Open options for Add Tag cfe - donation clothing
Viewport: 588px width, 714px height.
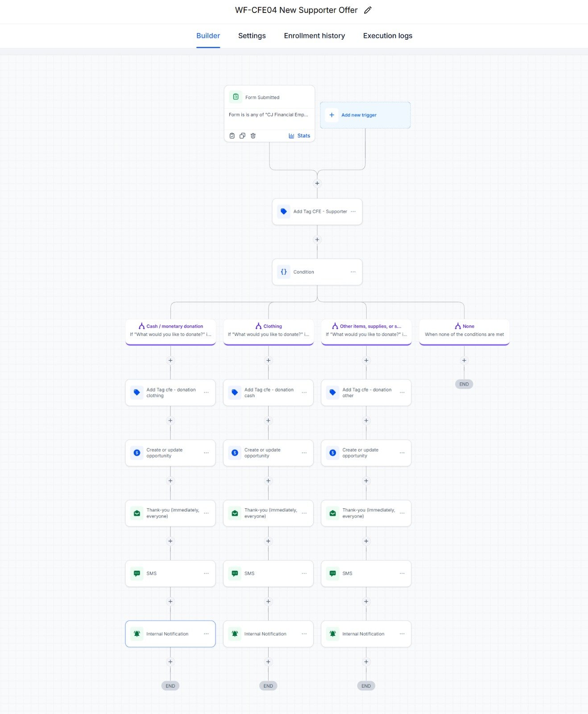tap(206, 393)
